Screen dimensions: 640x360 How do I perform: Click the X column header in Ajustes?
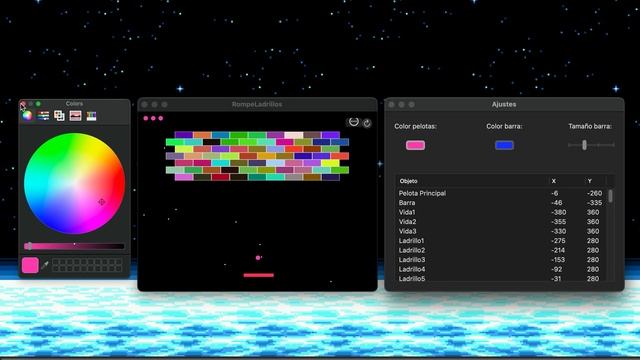(x=553, y=181)
